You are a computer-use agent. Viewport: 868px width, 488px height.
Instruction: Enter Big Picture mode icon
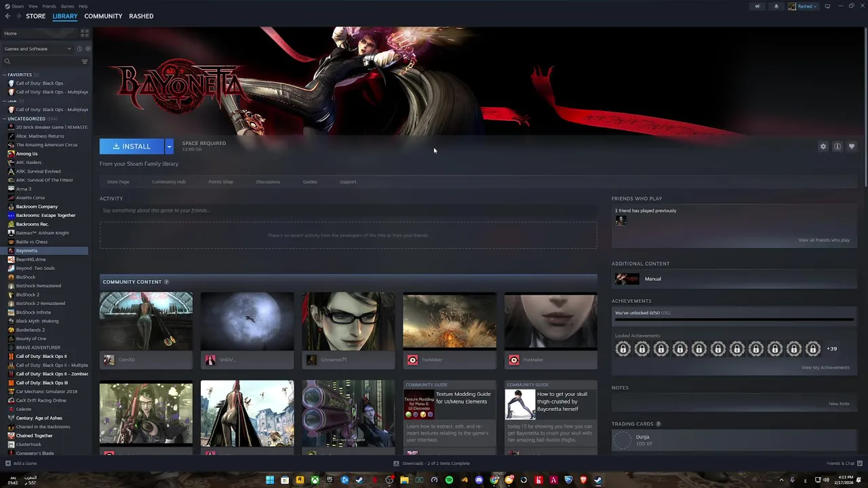827,6
